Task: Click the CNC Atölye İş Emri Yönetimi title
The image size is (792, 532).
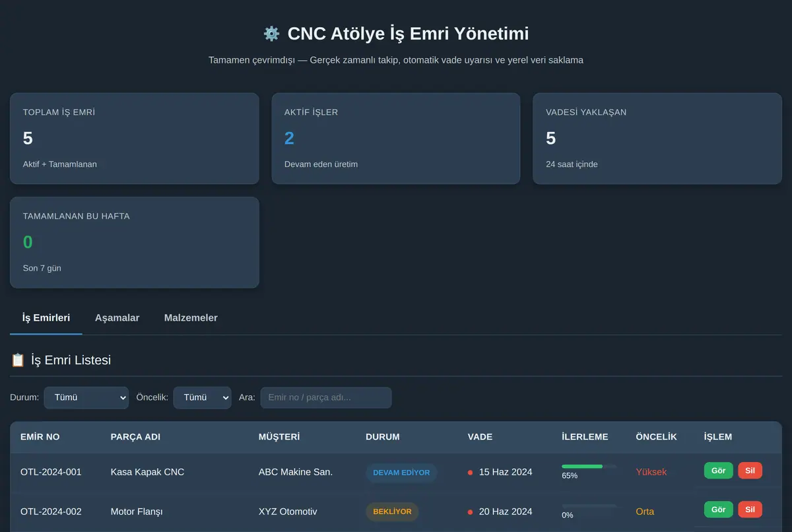Action: [408, 34]
